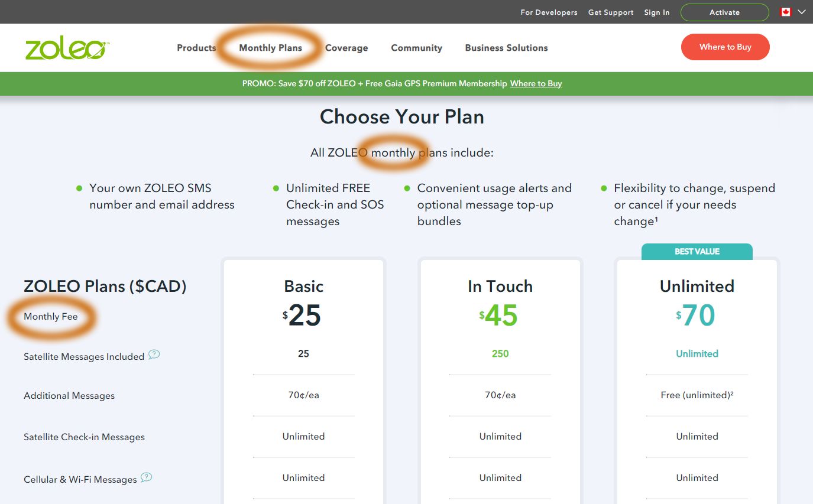813x504 pixels.
Task: Open the Community menu item
Action: 416,48
